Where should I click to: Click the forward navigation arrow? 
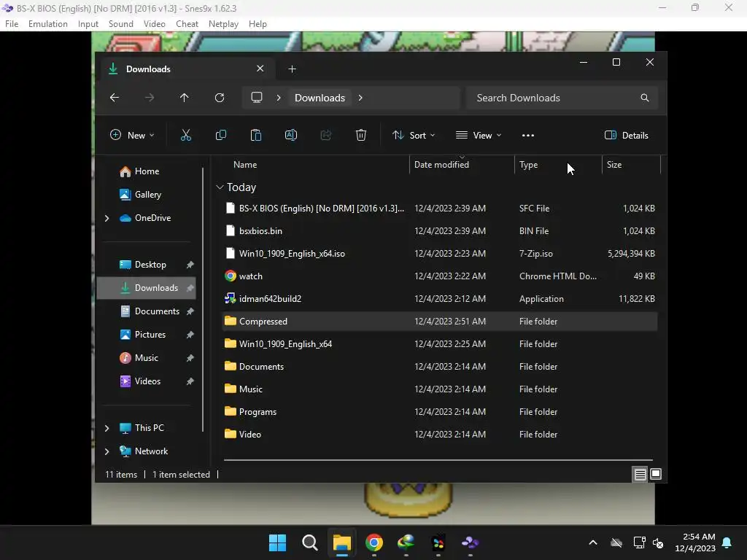pos(150,98)
